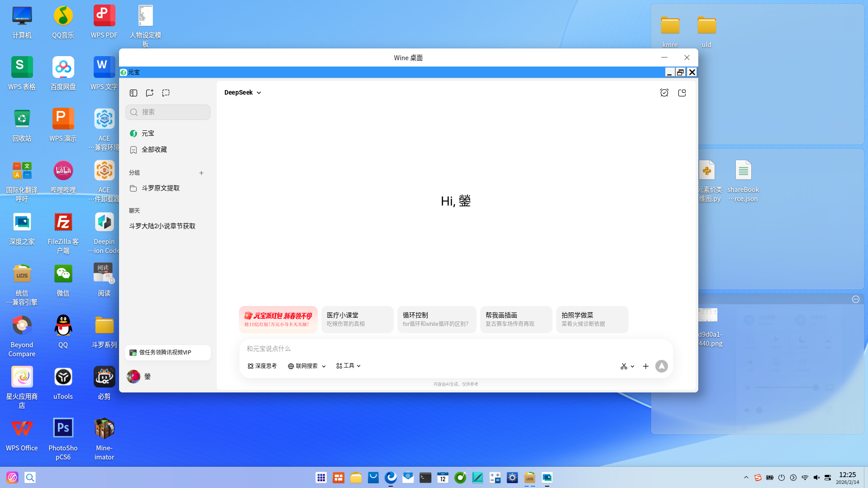Open the QQ penguin desktop icon
The image size is (868, 488).
click(x=63, y=332)
